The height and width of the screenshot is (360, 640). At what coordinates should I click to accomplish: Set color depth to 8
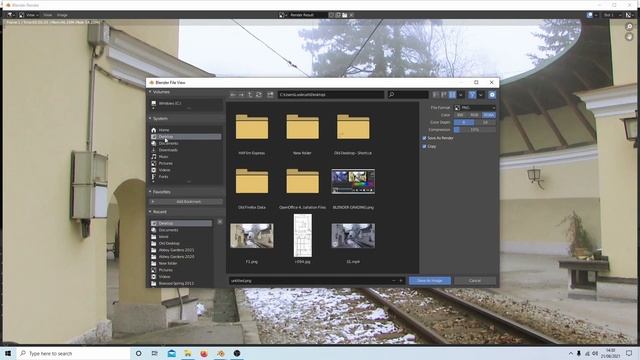tap(464, 122)
